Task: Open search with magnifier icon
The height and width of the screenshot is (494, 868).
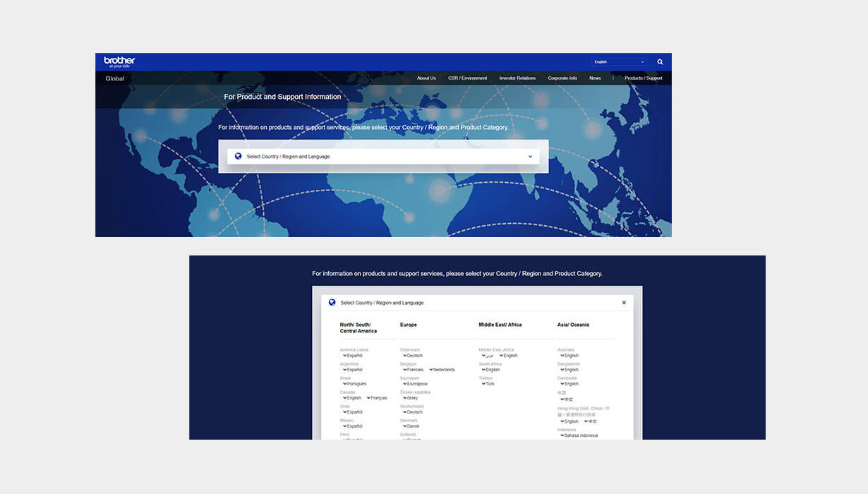Action: click(x=660, y=62)
